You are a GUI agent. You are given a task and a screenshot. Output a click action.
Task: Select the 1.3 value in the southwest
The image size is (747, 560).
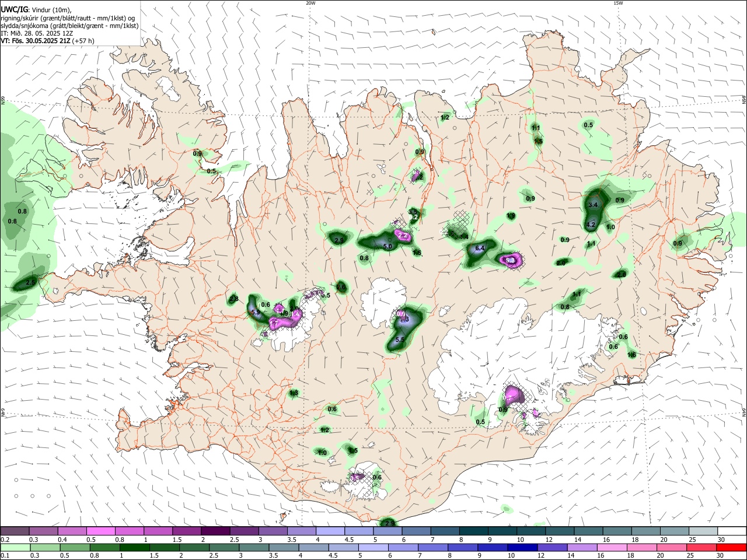[x=294, y=393]
